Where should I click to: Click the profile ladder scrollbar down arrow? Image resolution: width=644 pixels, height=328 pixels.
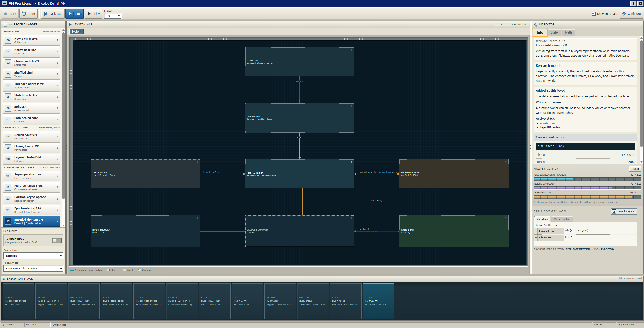pyautogui.click(x=63, y=225)
